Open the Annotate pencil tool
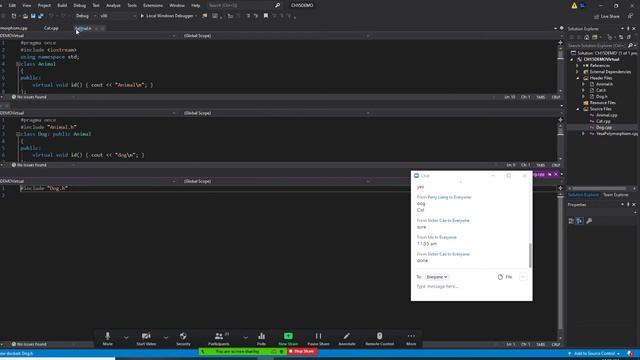Screen dimensions: 640x360 coord(347,338)
